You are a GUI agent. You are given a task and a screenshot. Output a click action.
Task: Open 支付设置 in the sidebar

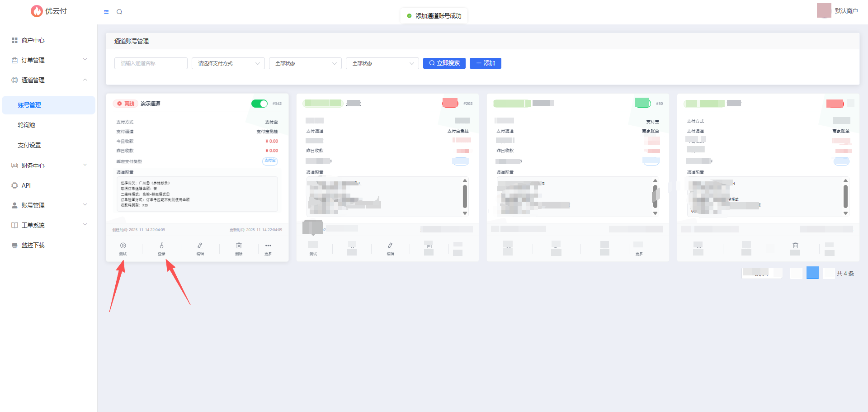point(29,145)
